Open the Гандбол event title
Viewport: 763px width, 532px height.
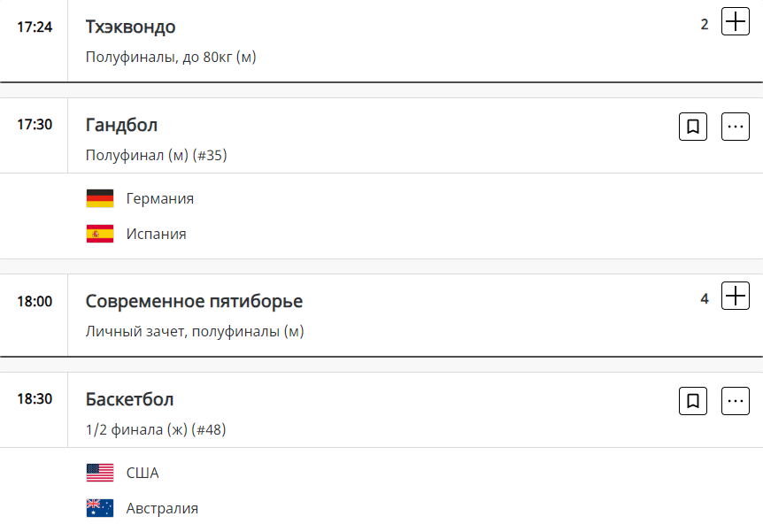121,124
